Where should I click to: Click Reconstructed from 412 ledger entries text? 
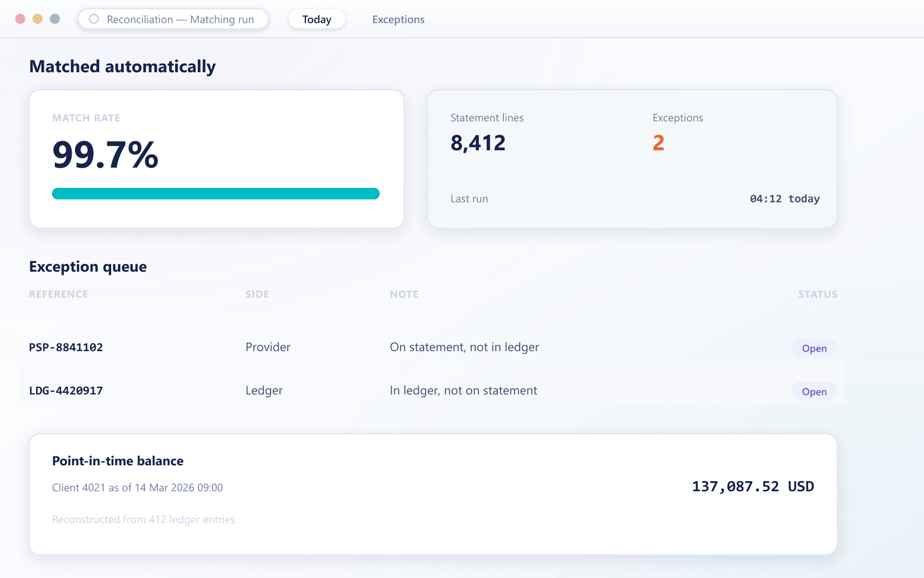click(144, 519)
